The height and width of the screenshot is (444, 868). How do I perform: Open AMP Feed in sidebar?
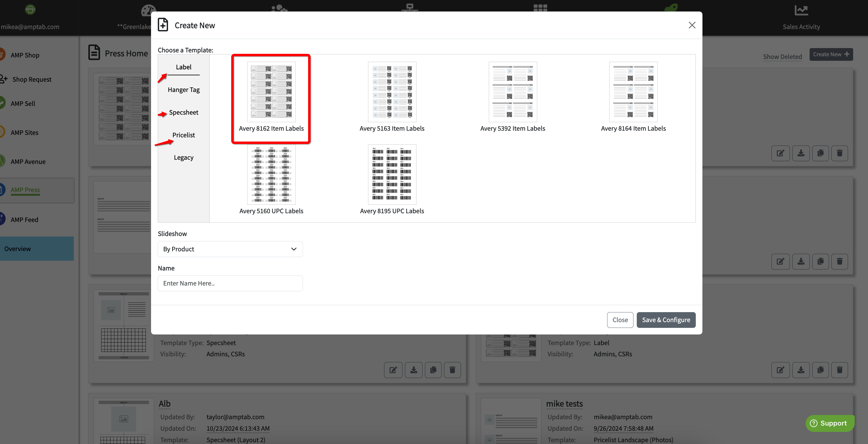click(24, 220)
